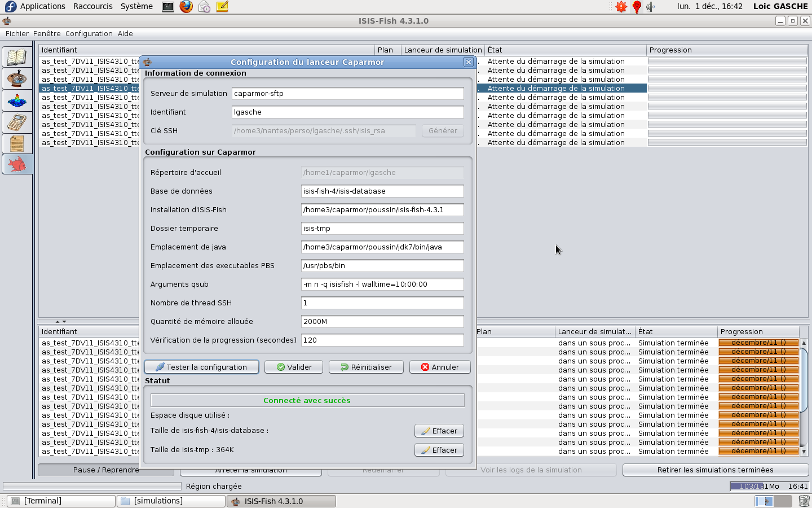Click the scroll-down arrow of lower table

pos(804,452)
